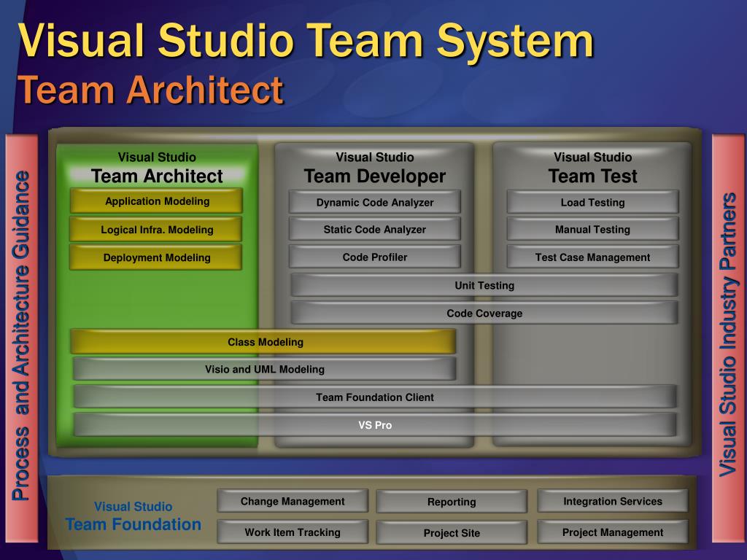Click the Process and Architecture Guidance sidebar

21,338
